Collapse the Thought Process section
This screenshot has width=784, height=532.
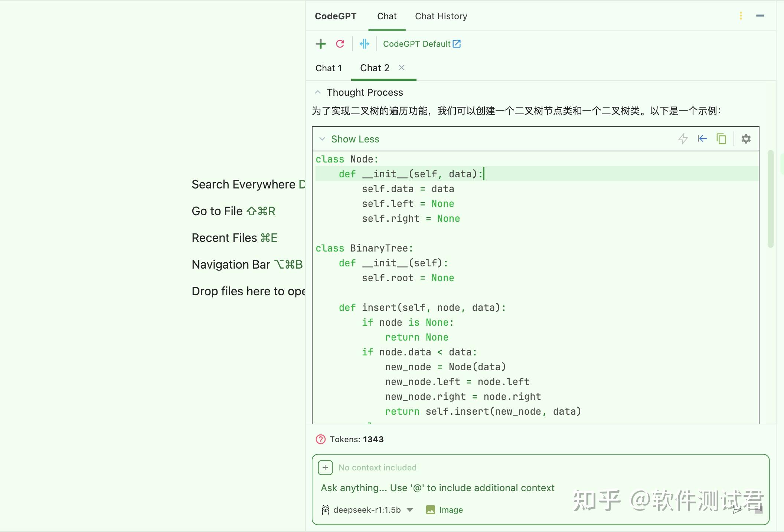[x=317, y=92]
